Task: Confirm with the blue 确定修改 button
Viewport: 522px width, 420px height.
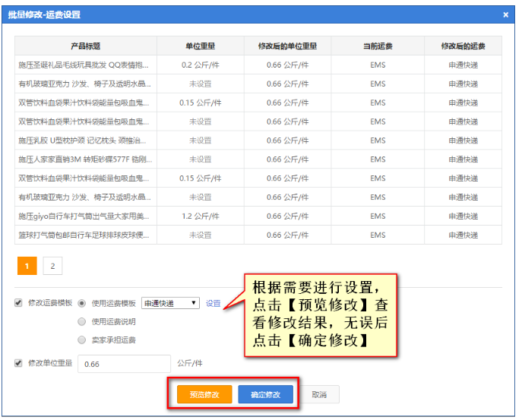Action: (x=265, y=395)
